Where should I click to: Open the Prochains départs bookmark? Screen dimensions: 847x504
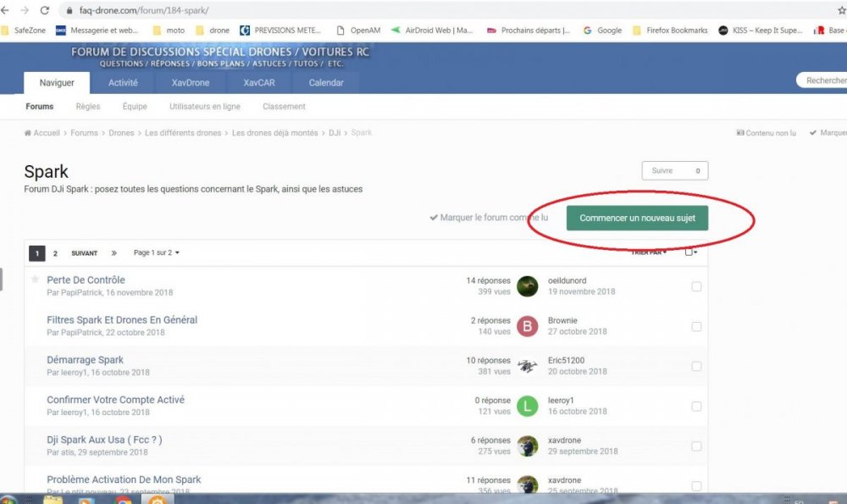point(529,30)
